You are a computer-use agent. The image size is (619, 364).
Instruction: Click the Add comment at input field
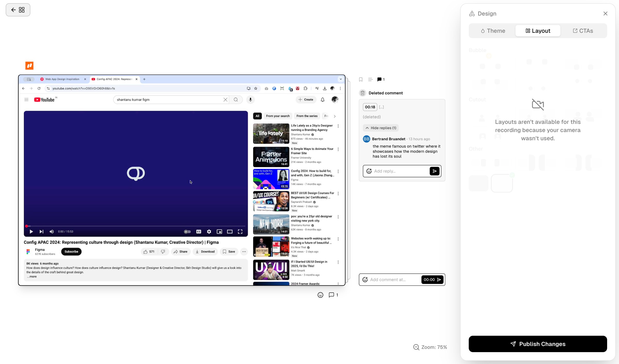point(394,280)
